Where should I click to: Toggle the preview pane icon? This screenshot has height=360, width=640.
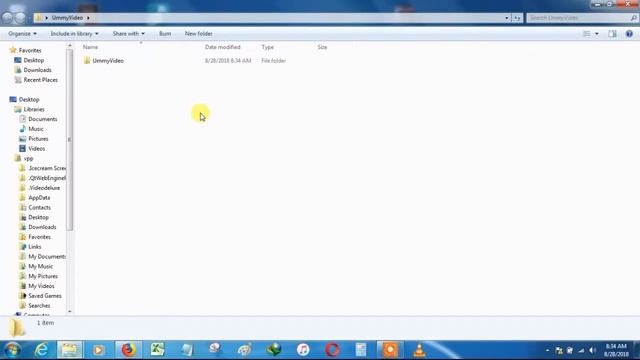[612, 34]
